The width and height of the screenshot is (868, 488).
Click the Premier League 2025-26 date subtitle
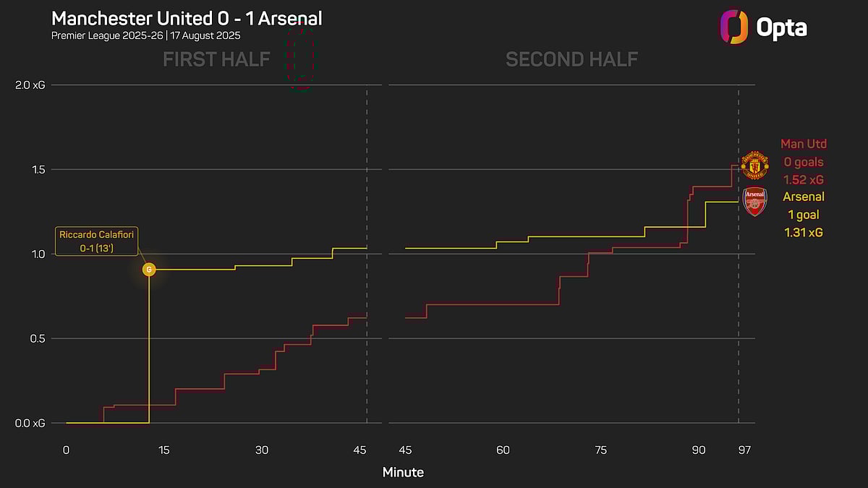[x=147, y=35]
